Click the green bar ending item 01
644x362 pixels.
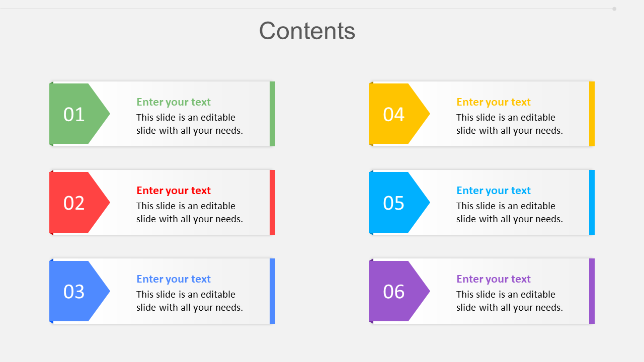click(272, 114)
